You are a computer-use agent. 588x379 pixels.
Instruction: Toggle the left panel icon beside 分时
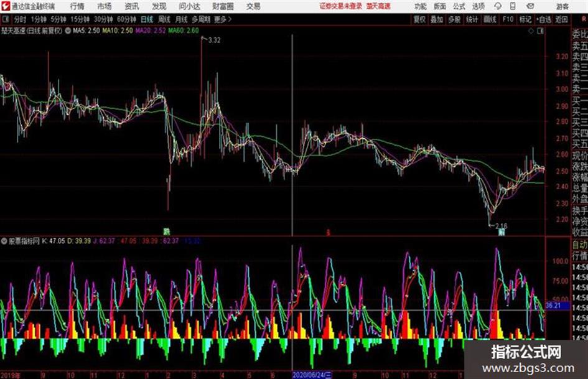point(6,19)
